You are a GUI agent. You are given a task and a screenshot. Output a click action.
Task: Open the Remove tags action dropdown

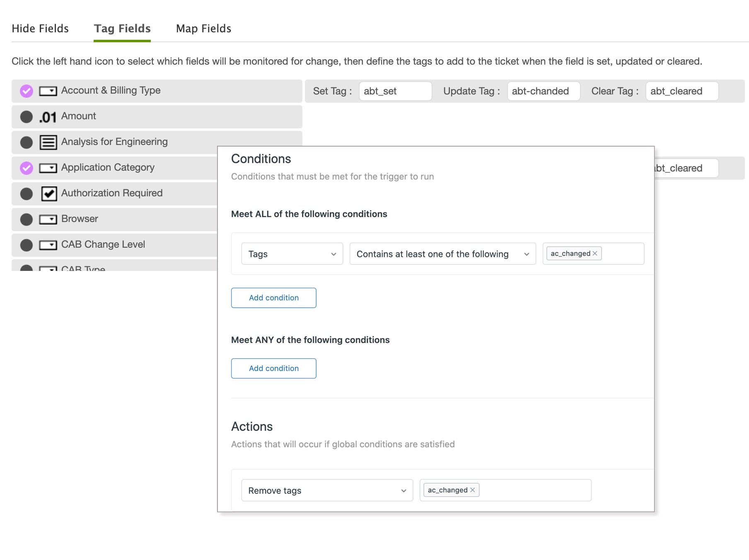coord(327,490)
